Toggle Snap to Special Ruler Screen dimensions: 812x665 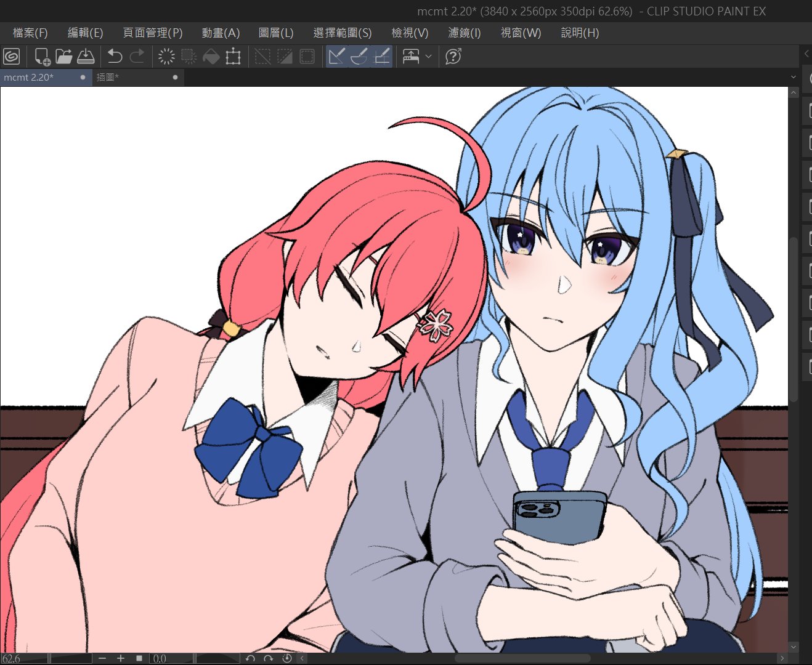tap(359, 57)
